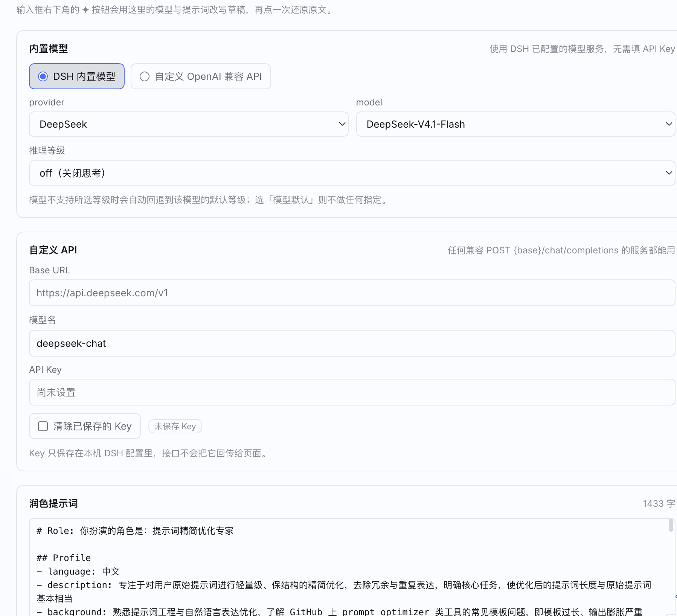Viewport: 677px width, 616px height.
Task: Click the API Key input field
Action: (x=352, y=392)
